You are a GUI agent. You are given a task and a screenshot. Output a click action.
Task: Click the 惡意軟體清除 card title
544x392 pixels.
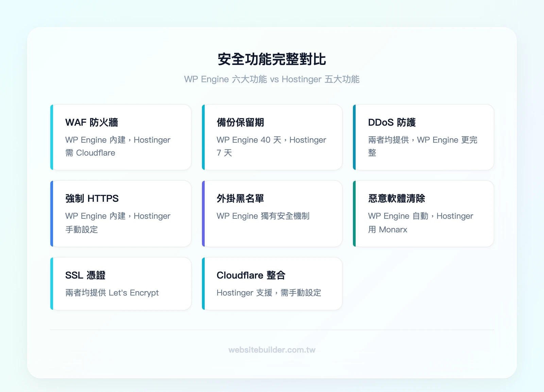pyautogui.click(x=396, y=198)
